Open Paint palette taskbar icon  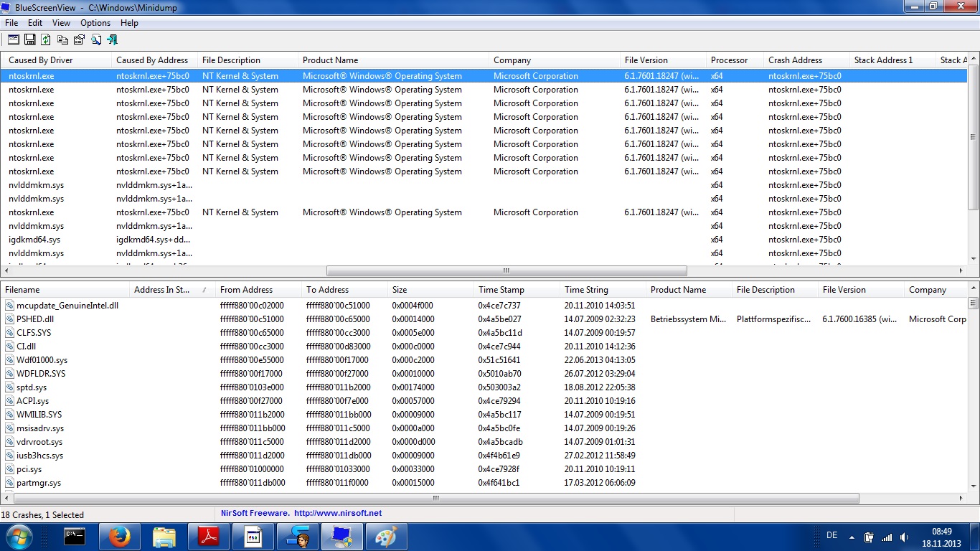[386, 536]
